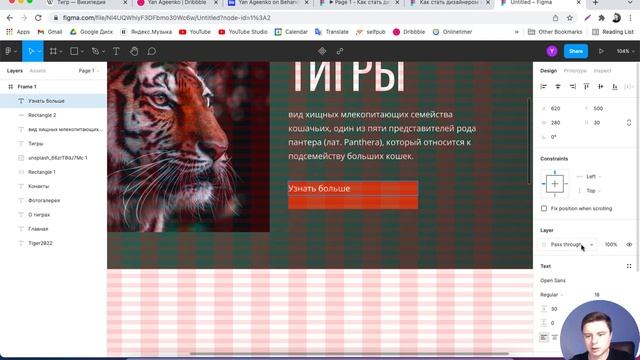
Task: Select the Hand tool
Action: [134, 51]
